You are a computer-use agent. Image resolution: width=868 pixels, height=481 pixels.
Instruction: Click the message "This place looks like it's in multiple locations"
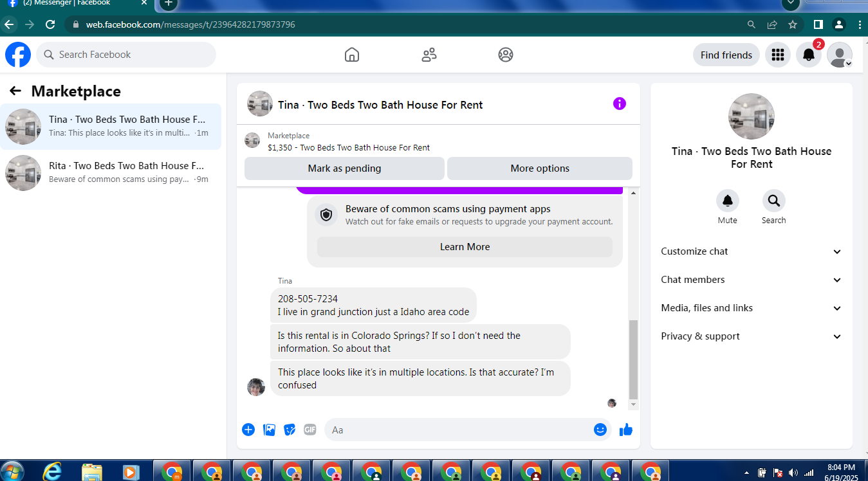[420, 378]
